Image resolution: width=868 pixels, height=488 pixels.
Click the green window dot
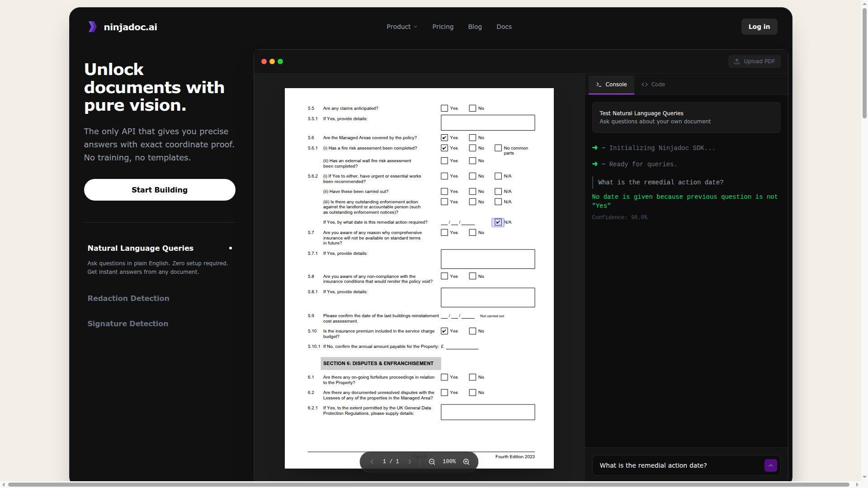coord(280,61)
